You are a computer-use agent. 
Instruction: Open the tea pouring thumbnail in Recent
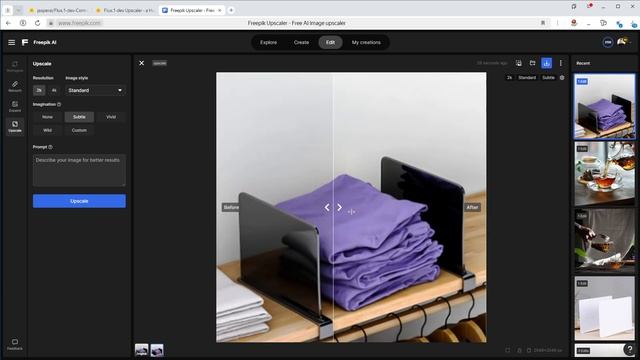point(604,241)
